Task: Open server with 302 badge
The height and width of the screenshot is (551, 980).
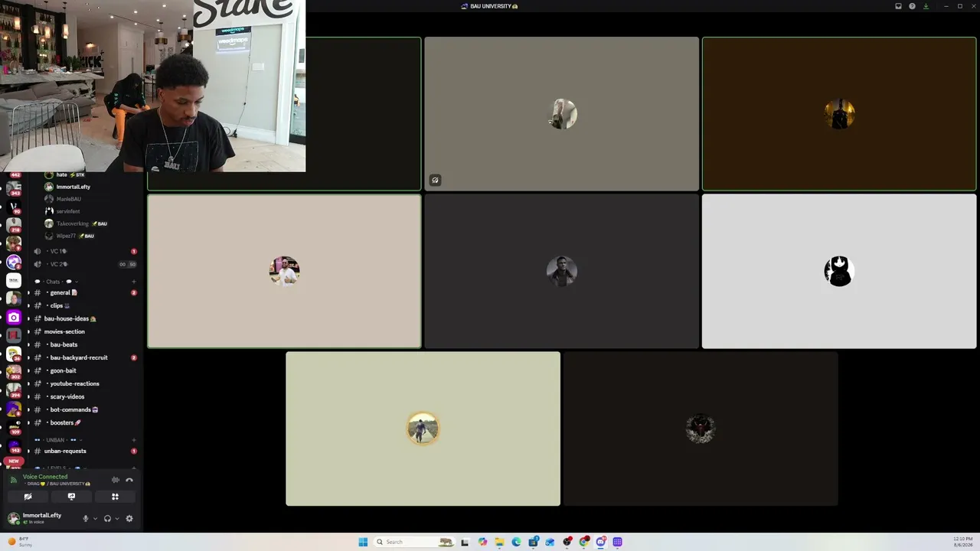Action: pos(14,372)
